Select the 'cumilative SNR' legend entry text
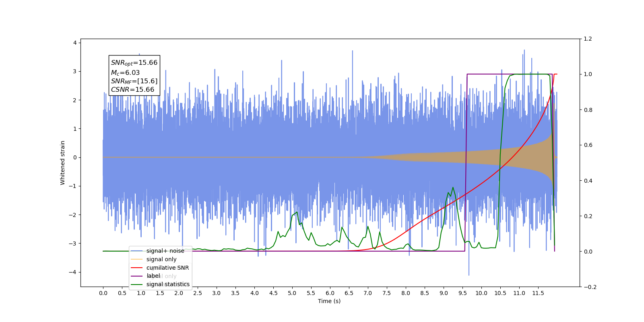 tap(167, 268)
